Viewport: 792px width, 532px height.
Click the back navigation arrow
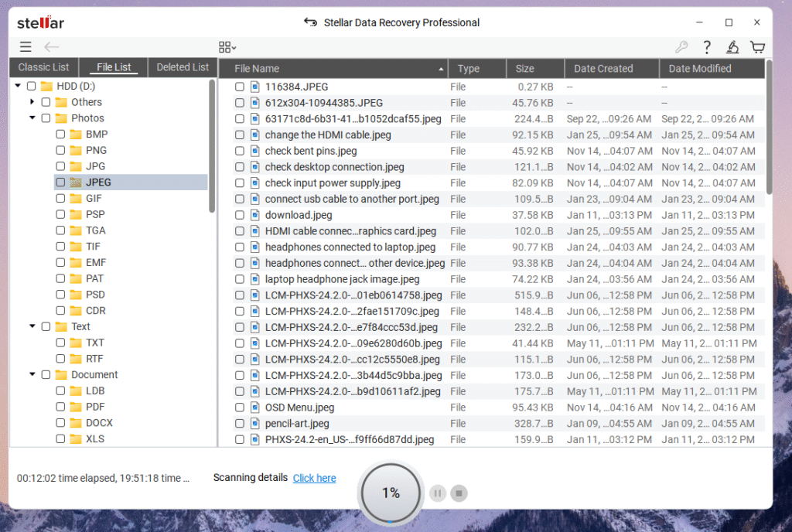coord(51,46)
